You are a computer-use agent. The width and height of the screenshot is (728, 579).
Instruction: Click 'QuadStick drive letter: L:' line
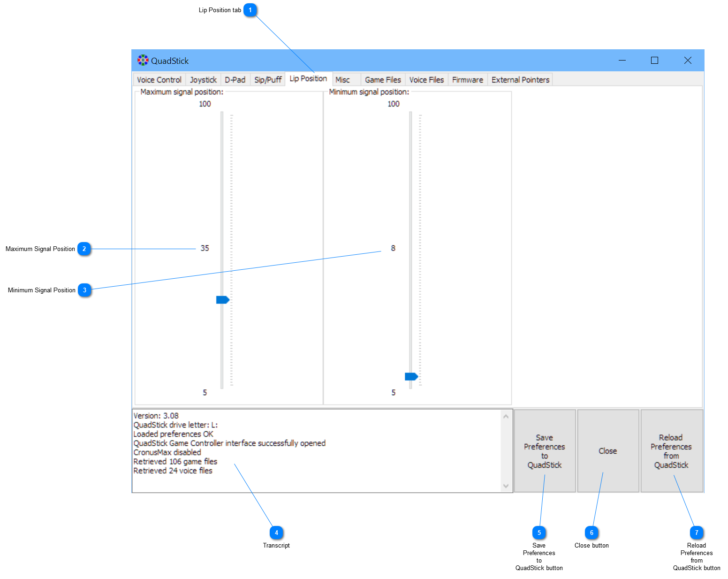point(175,425)
